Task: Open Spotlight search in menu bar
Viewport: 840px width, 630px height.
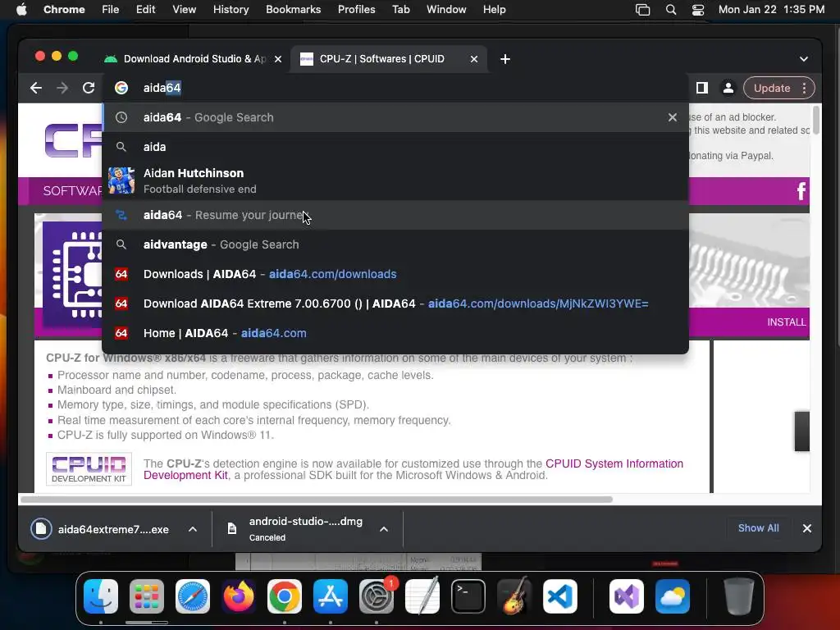Action: coord(671,10)
